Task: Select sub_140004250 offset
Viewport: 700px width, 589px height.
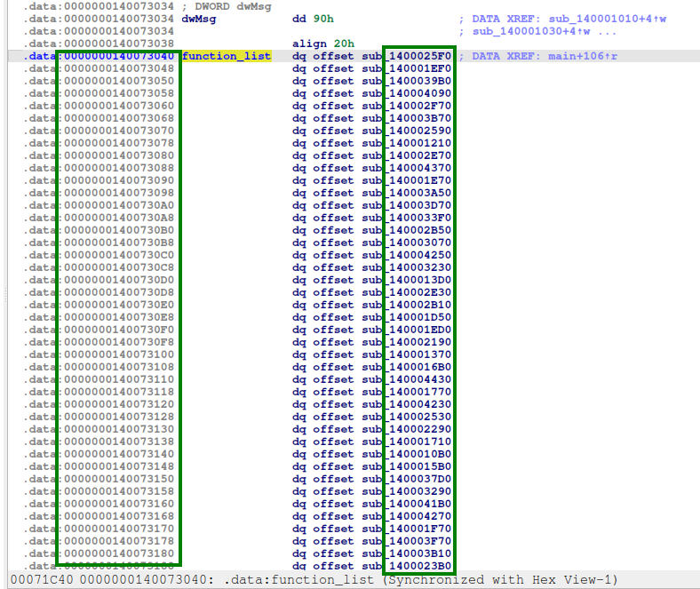Action: pyautogui.click(x=407, y=255)
